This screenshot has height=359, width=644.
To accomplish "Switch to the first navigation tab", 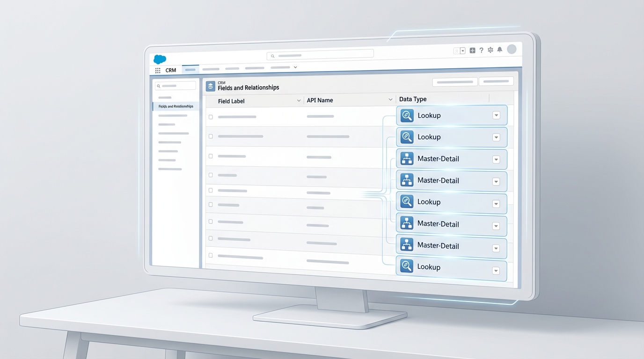I will click(190, 69).
